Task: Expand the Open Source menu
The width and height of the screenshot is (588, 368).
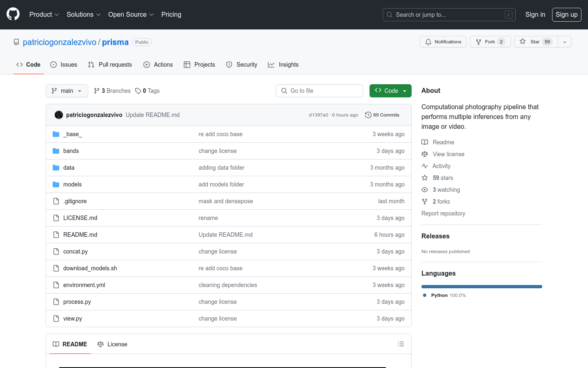Action: [x=131, y=14]
